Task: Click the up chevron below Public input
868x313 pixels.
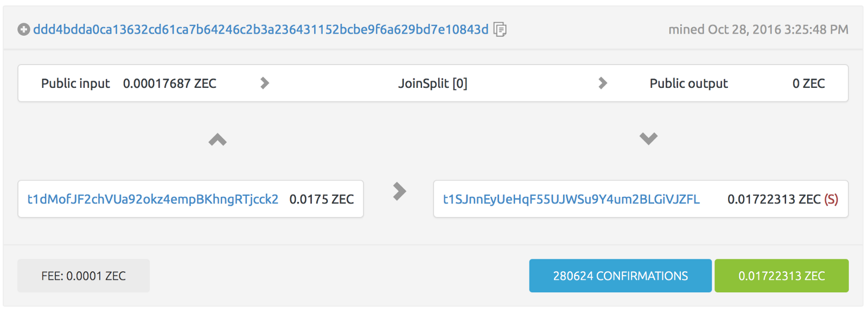Action: (x=218, y=140)
